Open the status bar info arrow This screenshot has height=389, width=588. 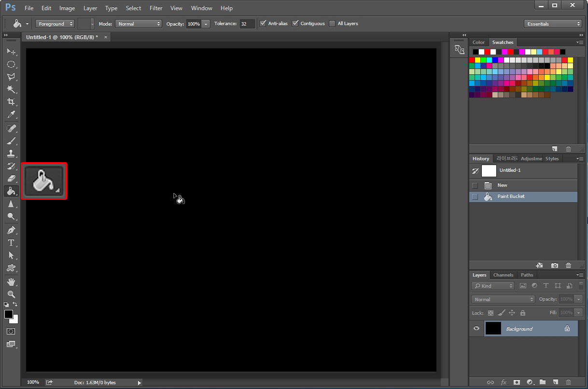pos(140,383)
